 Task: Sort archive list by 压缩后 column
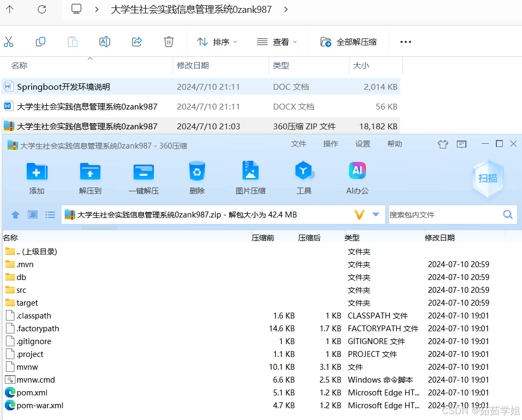309,238
